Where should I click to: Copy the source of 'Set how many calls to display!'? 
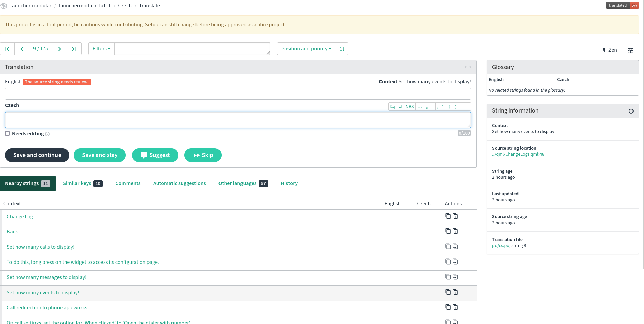[x=448, y=246]
